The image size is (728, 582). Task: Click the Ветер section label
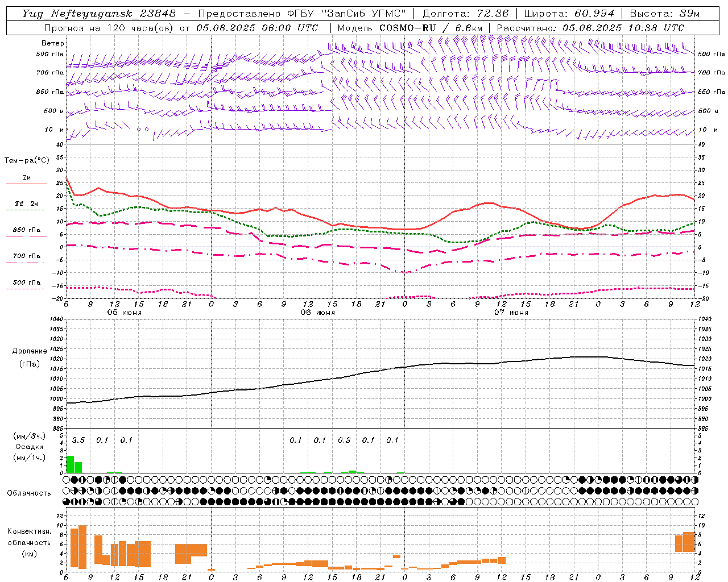53,43
